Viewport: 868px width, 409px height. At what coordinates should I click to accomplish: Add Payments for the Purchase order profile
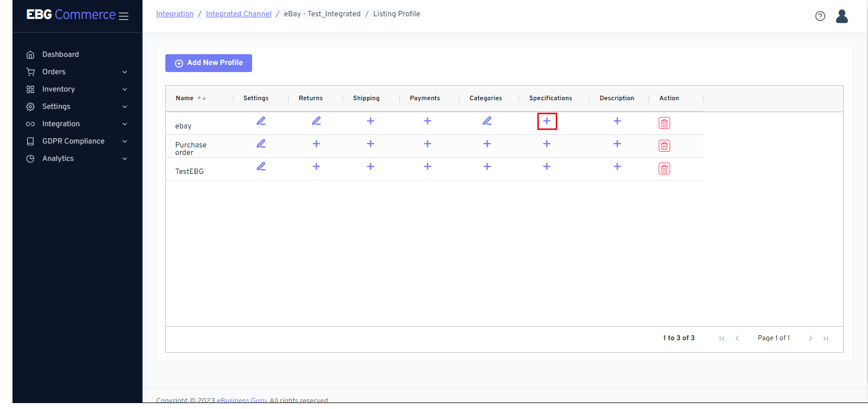(427, 144)
